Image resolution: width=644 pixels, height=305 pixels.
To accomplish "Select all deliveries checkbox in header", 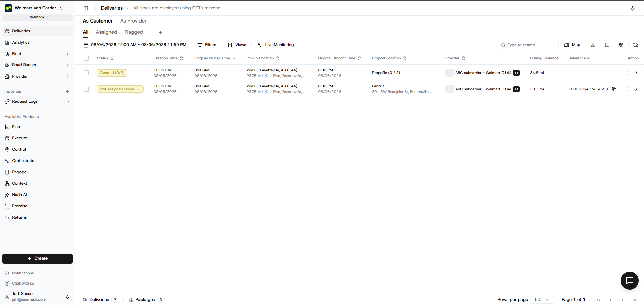I will (86, 58).
